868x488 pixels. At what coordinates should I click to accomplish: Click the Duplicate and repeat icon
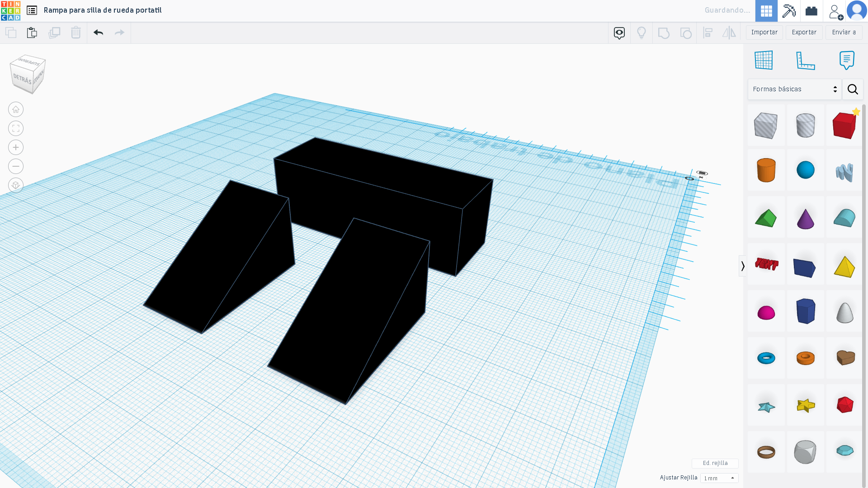54,33
